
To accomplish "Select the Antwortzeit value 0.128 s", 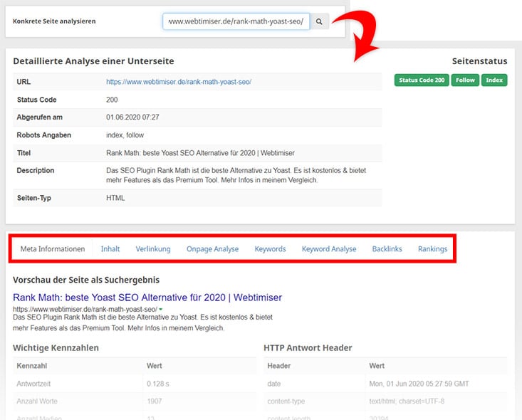I will click(x=158, y=384).
